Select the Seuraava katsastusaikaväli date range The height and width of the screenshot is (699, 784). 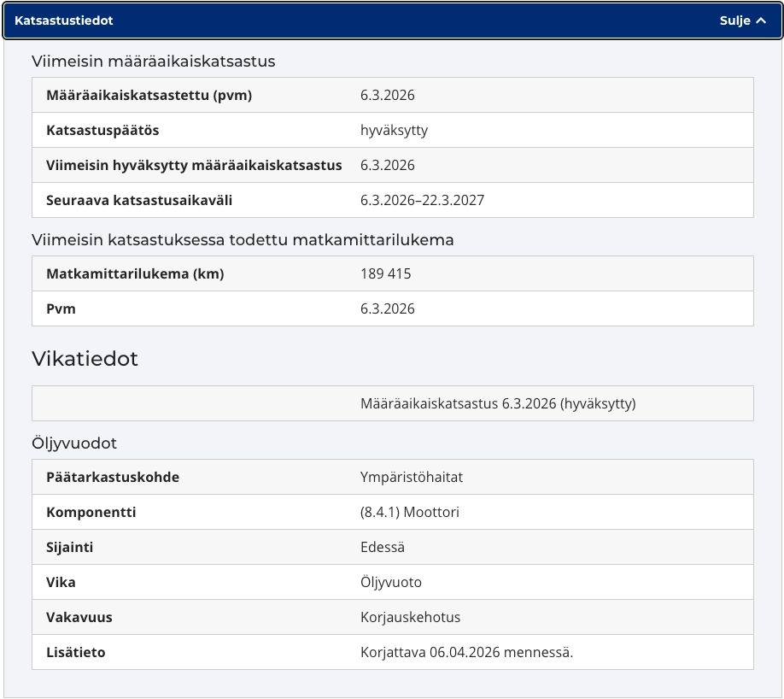pos(422,200)
